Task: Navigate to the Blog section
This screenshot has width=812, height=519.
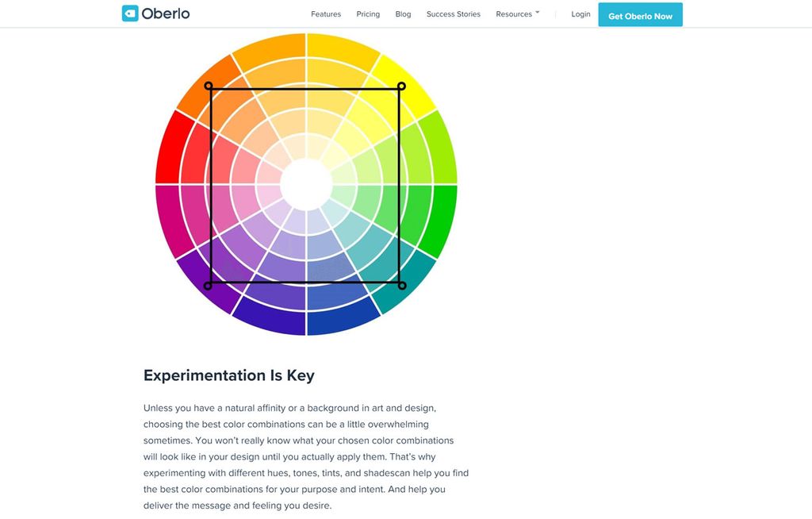Action: point(403,13)
